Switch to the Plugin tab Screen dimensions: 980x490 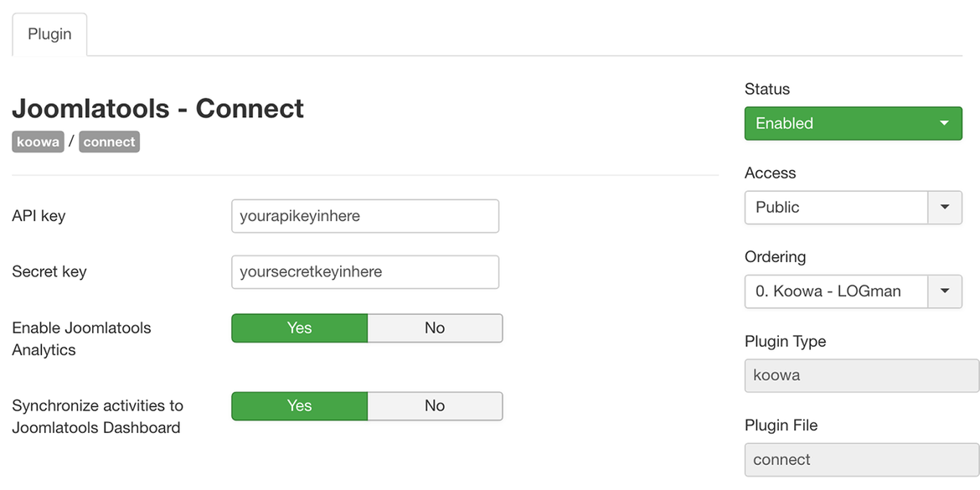click(x=49, y=34)
